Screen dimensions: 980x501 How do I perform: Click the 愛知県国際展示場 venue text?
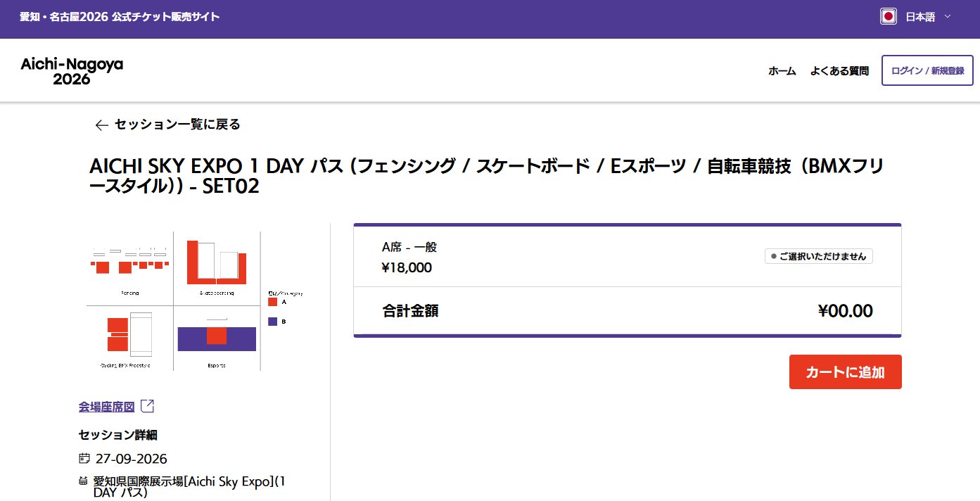coord(190,487)
